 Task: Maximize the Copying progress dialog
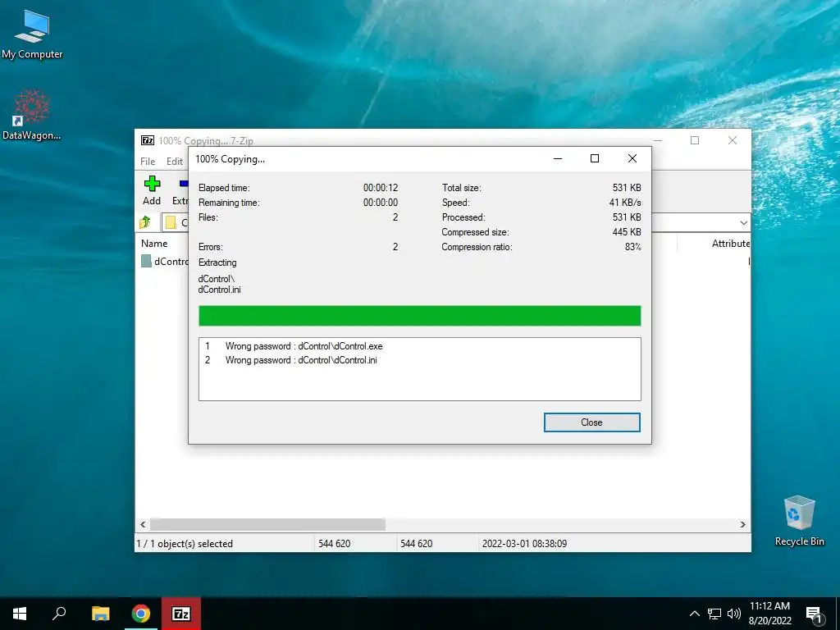pos(595,158)
